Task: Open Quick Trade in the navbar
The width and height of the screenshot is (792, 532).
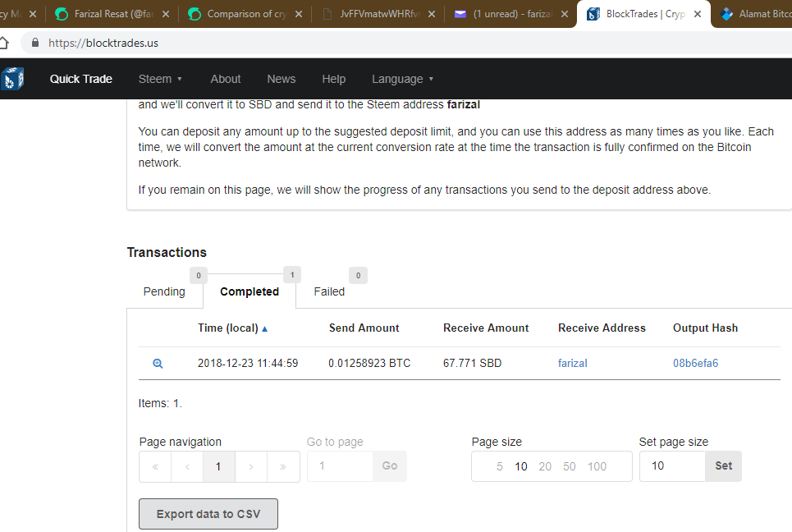Action: tap(80, 79)
